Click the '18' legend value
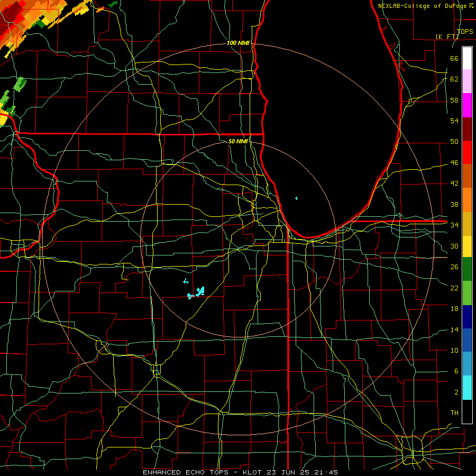The height and width of the screenshot is (476, 476). click(x=454, y=309)
